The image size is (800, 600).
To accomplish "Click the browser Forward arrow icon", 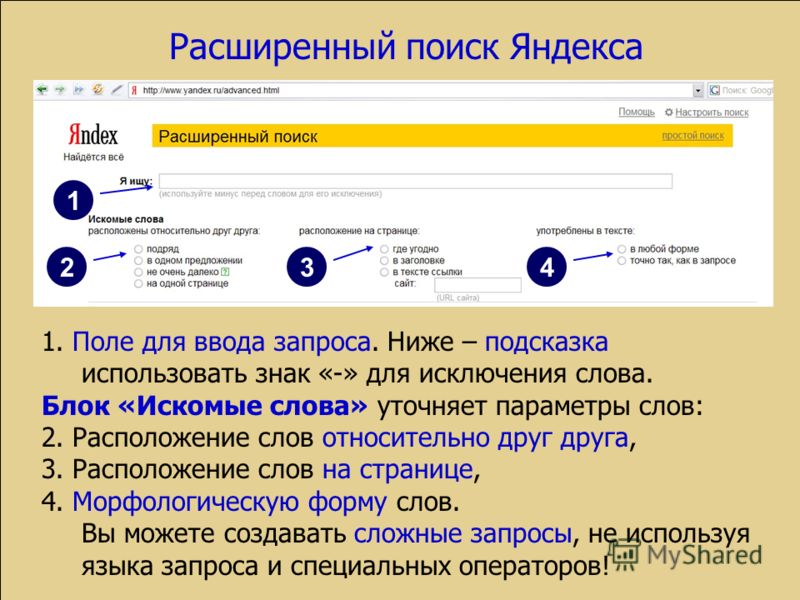I will [60, 90].
